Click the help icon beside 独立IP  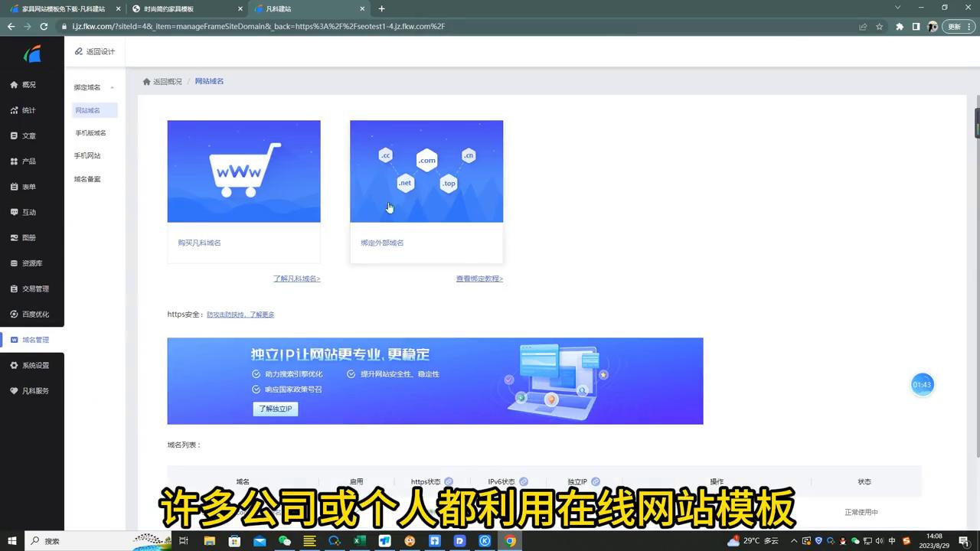pos(596,481)
